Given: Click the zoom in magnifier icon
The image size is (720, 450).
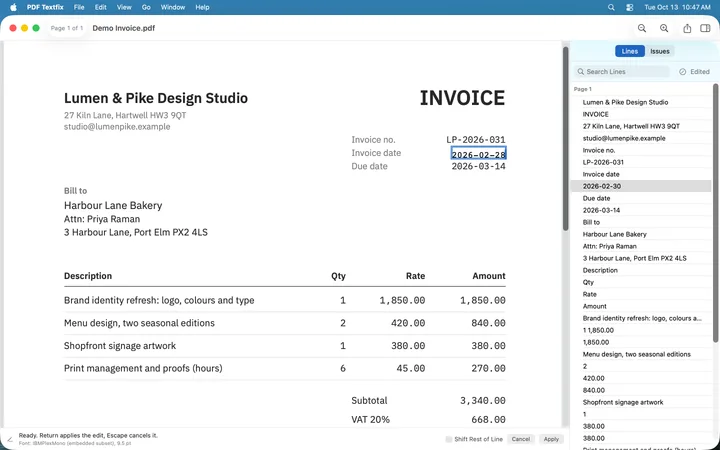Looking at the screenshot, I should click(x=664, y=28).
